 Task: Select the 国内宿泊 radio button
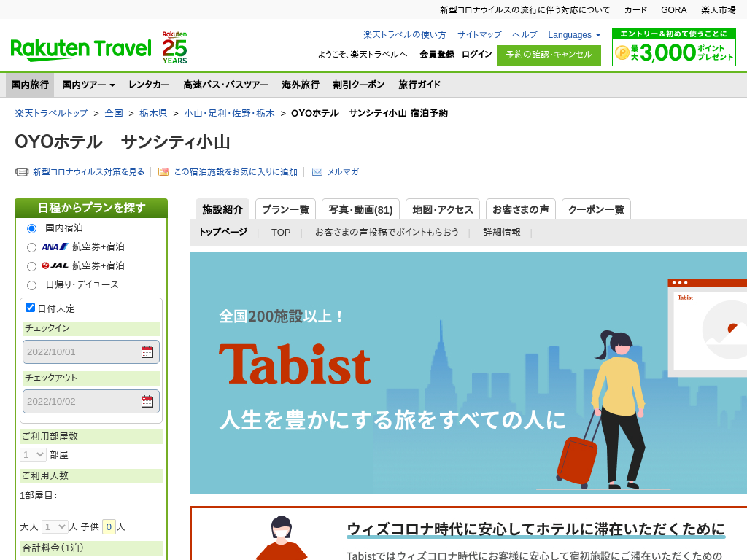click(31, 228)
